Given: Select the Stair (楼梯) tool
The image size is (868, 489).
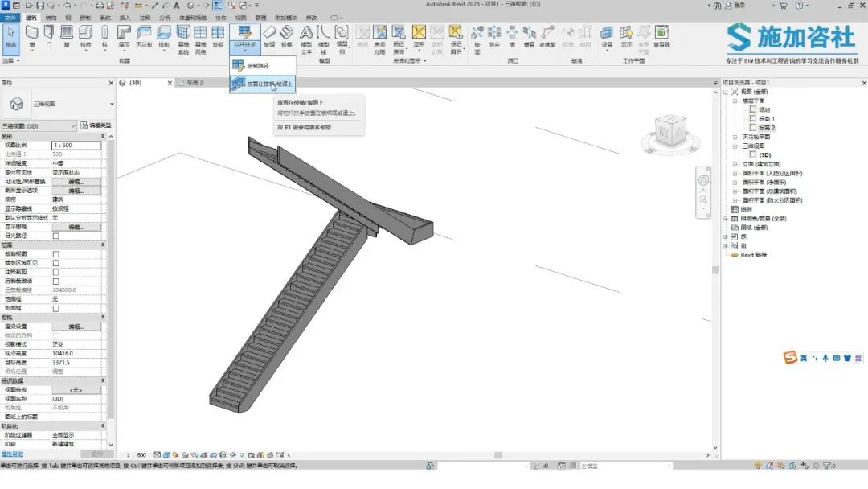Looking at the screenshot, I should (x=286, y=36).
